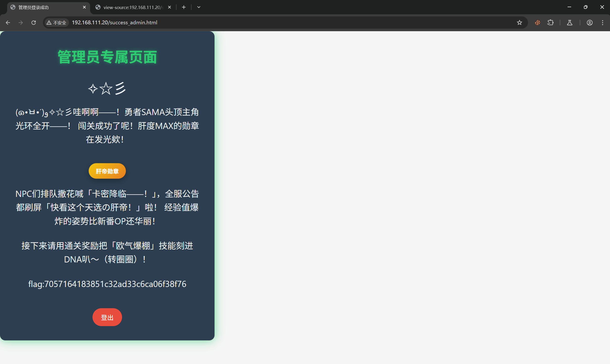The height and width of the screenshot is (364, 610).
Task: Close the 管理员登录成功 tab
Action: 84,7
